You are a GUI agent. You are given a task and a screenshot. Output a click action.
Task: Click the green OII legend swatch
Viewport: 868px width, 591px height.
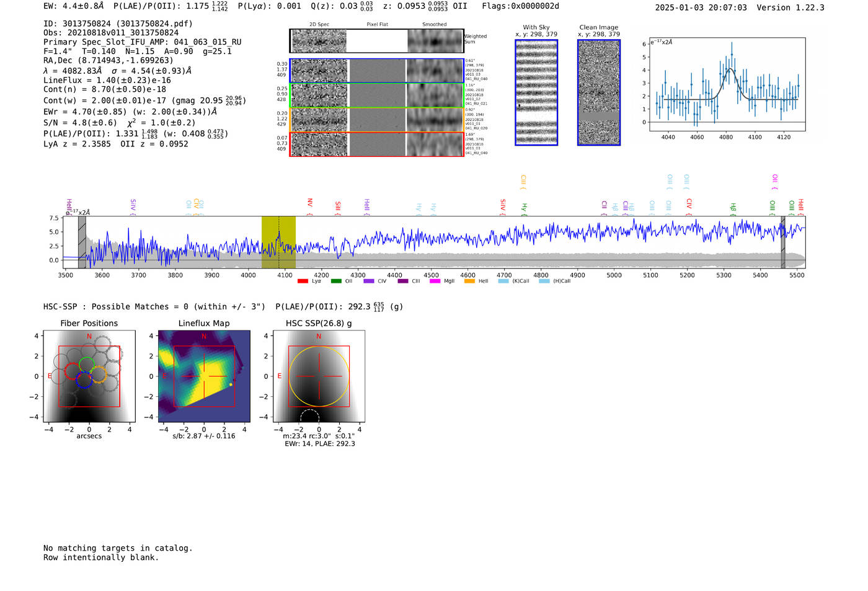pos(336,282)
